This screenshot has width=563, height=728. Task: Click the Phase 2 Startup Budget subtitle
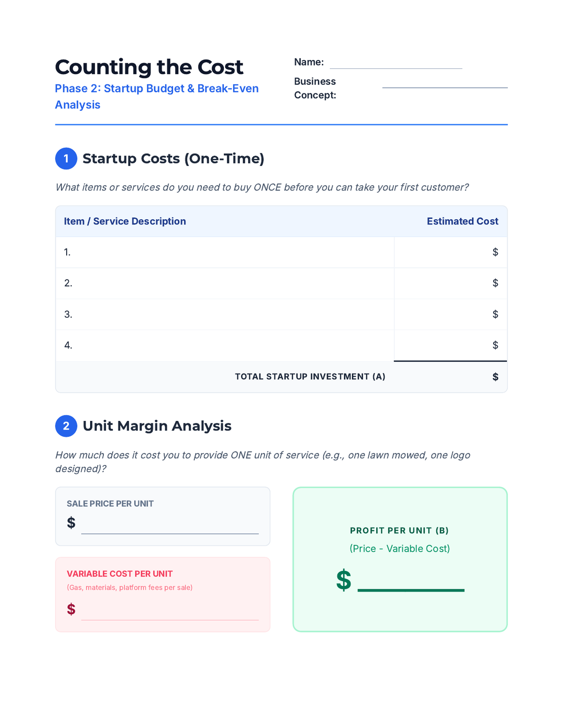coord(157,97)
